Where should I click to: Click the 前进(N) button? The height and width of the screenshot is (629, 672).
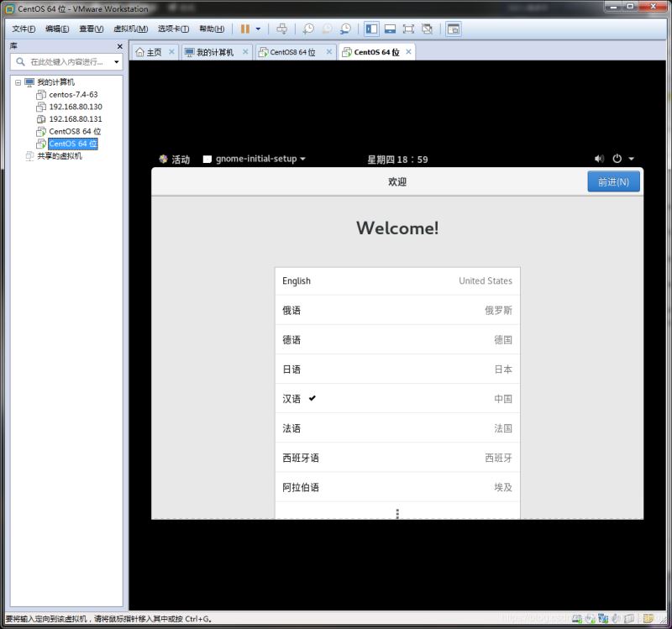pyautogui.click(x=613, y=182)
